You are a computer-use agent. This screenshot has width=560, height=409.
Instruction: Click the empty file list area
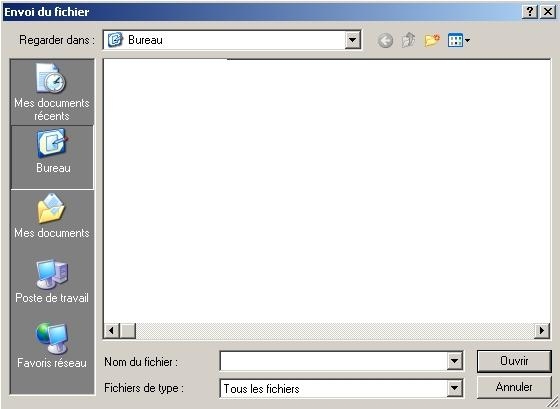pos(327,191)
